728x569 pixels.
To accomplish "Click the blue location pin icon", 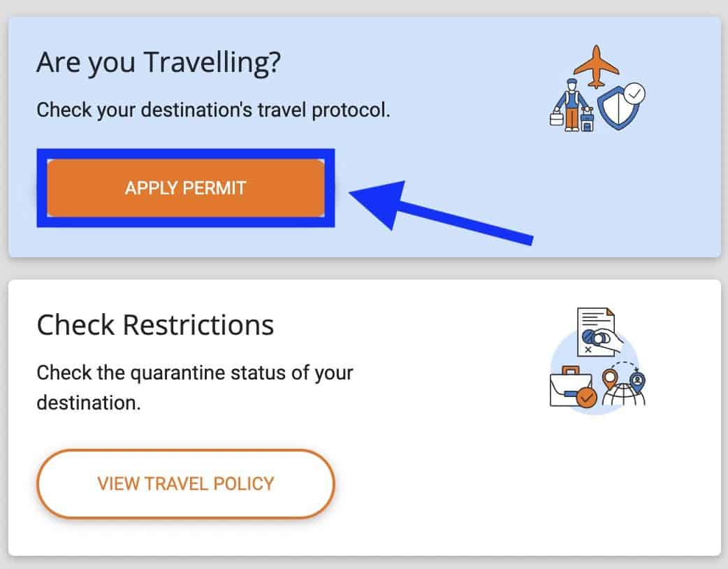I will click(x=636, y=380).
